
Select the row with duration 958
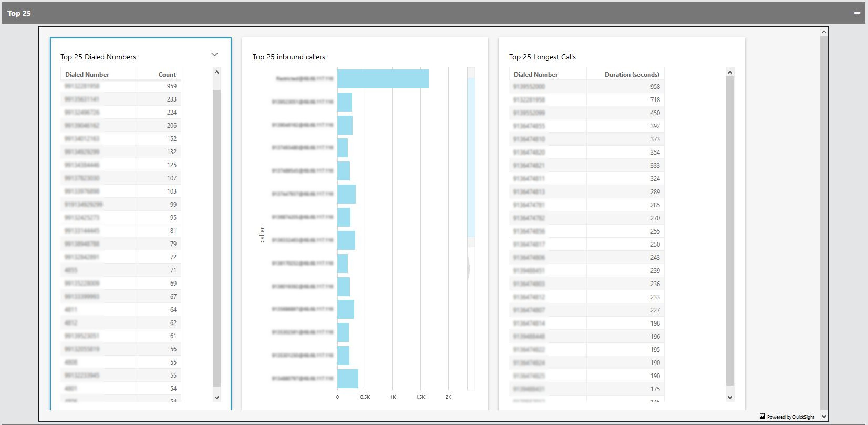coord(586,87)
